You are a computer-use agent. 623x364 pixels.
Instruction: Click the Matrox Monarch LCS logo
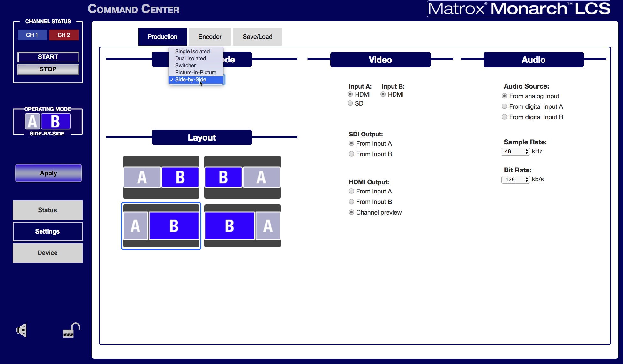[x=519, y=9]
